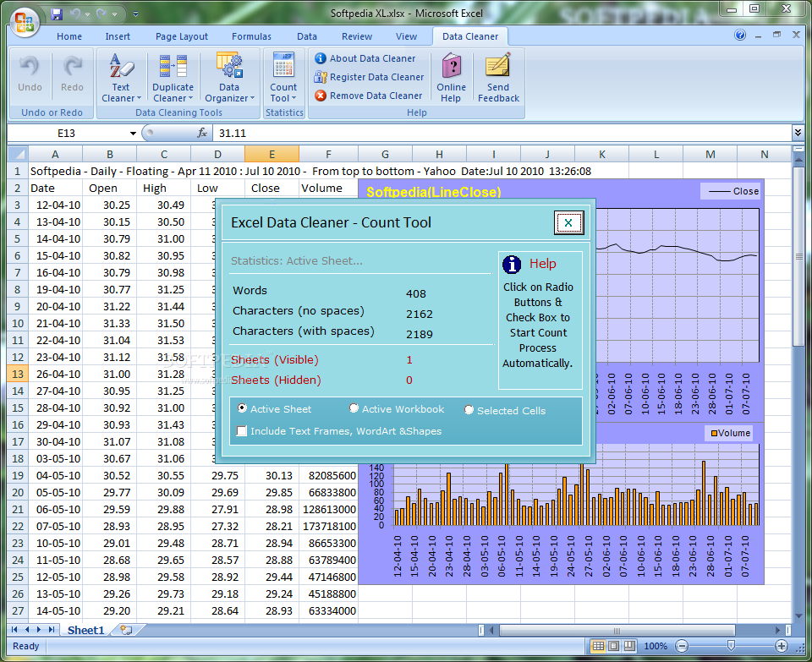Insert new worksheet via sheet tab icon
Screen dimensions: 812x662
126,630
